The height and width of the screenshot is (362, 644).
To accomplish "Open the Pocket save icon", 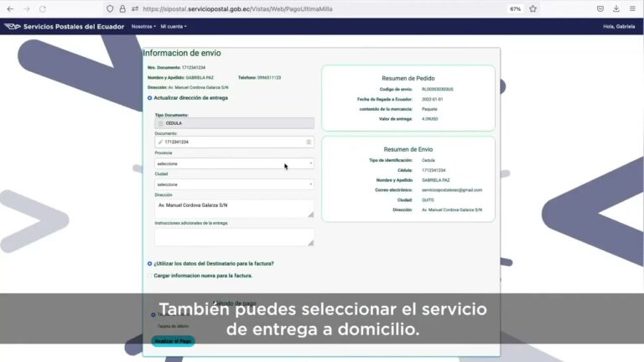I will [600, 8].
